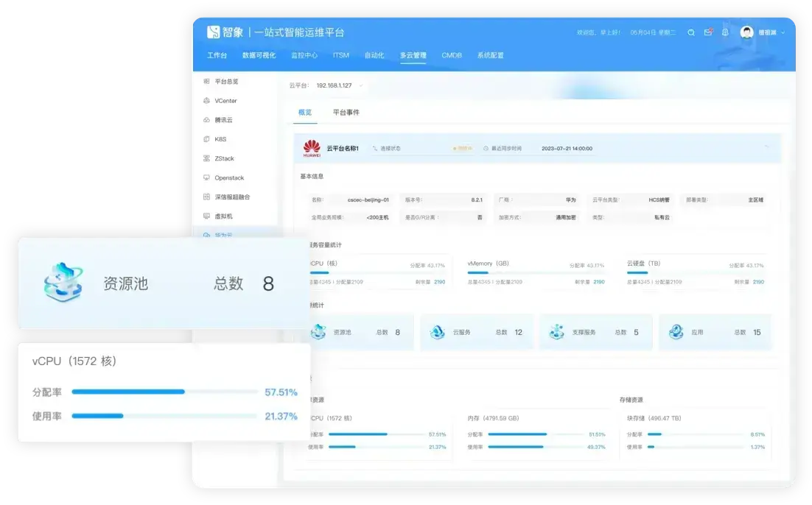Click the notification bell in the header

point(726,32)
